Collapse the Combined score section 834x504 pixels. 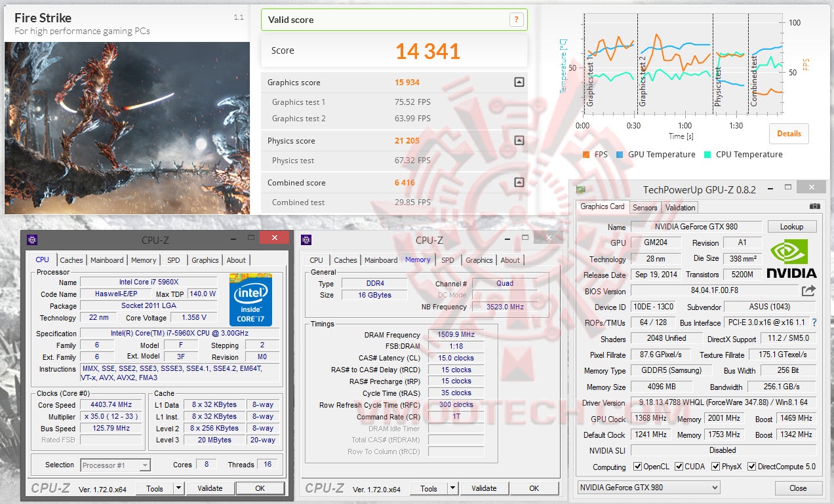(x=519, y=182)
